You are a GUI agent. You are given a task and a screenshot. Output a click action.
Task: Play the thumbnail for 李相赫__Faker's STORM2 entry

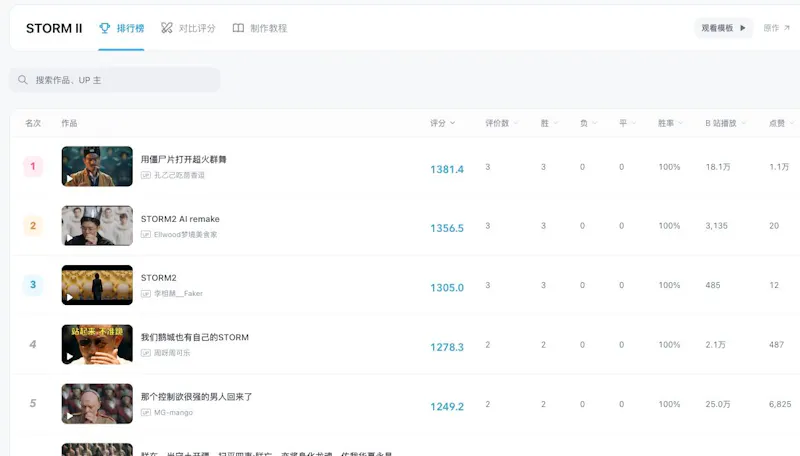click(97, 285)
